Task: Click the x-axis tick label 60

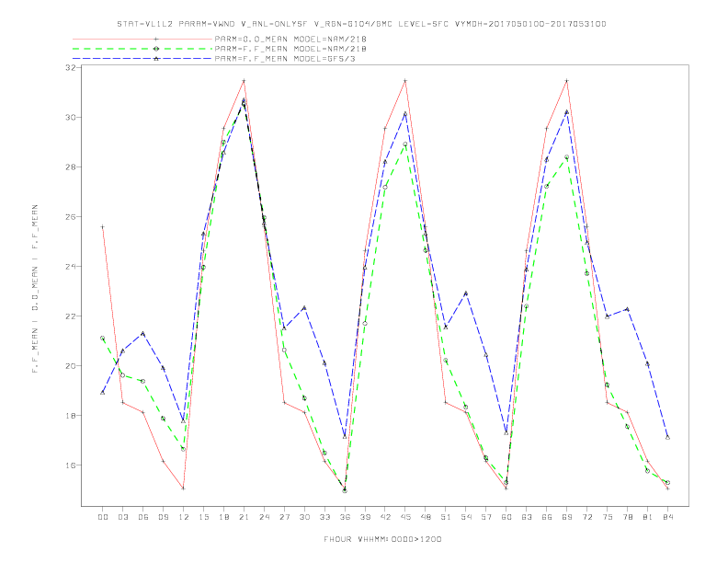Action: (x=506, y=517)
